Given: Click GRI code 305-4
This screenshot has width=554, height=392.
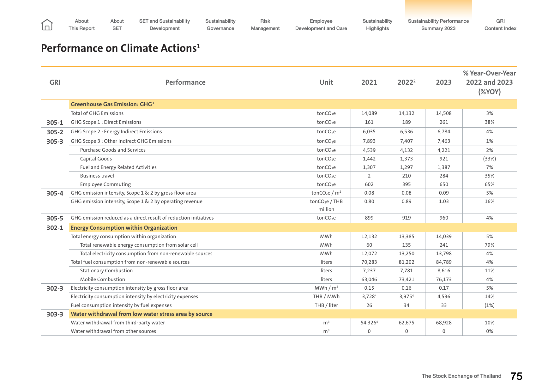Looking at the screenshot, I should coord(55,193).
